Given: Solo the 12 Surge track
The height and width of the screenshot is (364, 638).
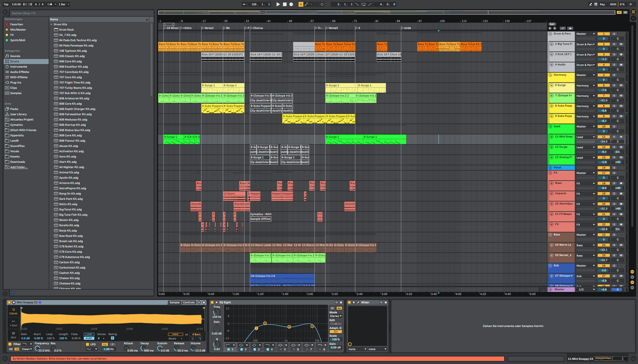Looking at the screenshot, I should point(614,147).
